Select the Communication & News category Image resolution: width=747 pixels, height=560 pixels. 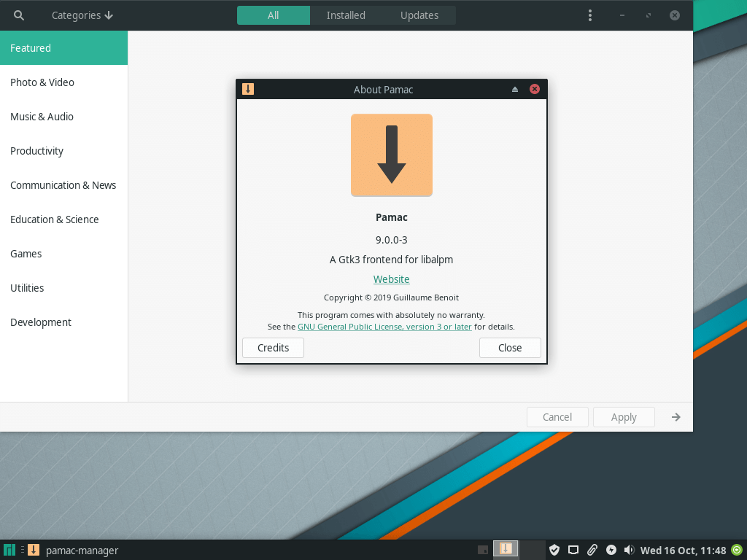tap(64, 185)
